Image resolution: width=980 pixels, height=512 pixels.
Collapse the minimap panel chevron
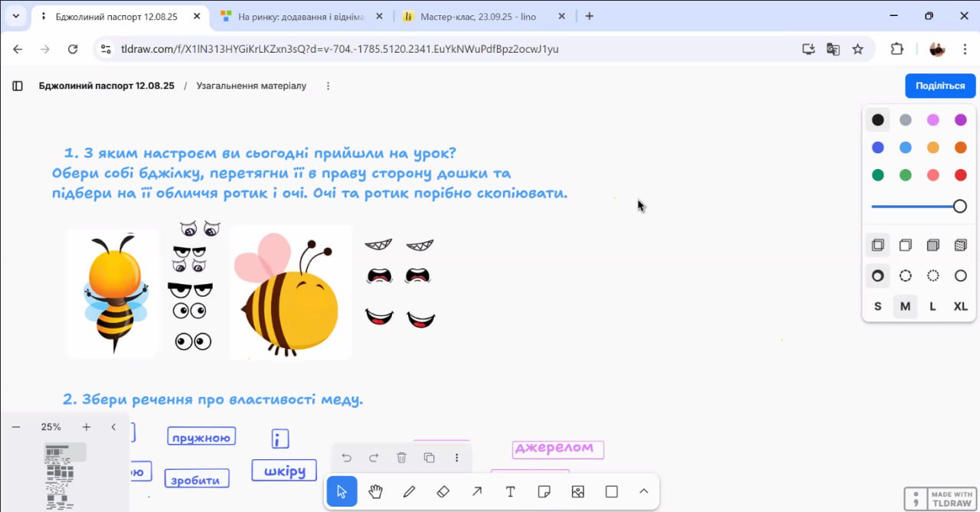[x=113, y=427]
